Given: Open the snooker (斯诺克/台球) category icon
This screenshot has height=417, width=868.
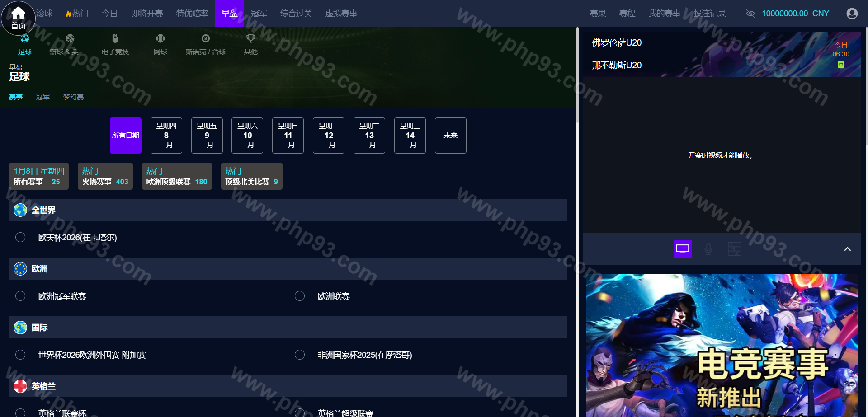Looking at the screenshot, I should pos(205,39).
